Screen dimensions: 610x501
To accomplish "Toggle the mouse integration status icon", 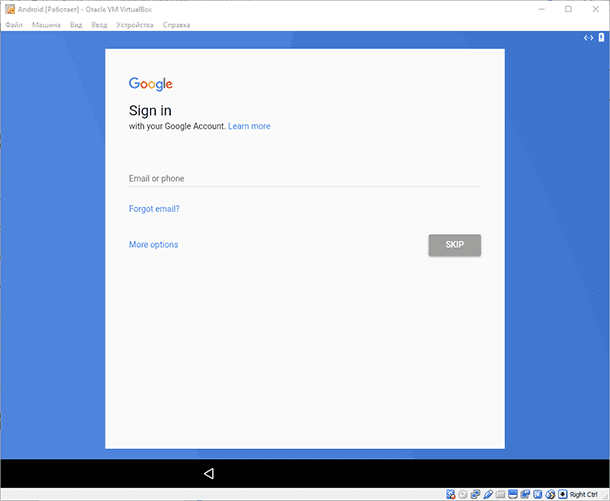I will tap(550, 494).
